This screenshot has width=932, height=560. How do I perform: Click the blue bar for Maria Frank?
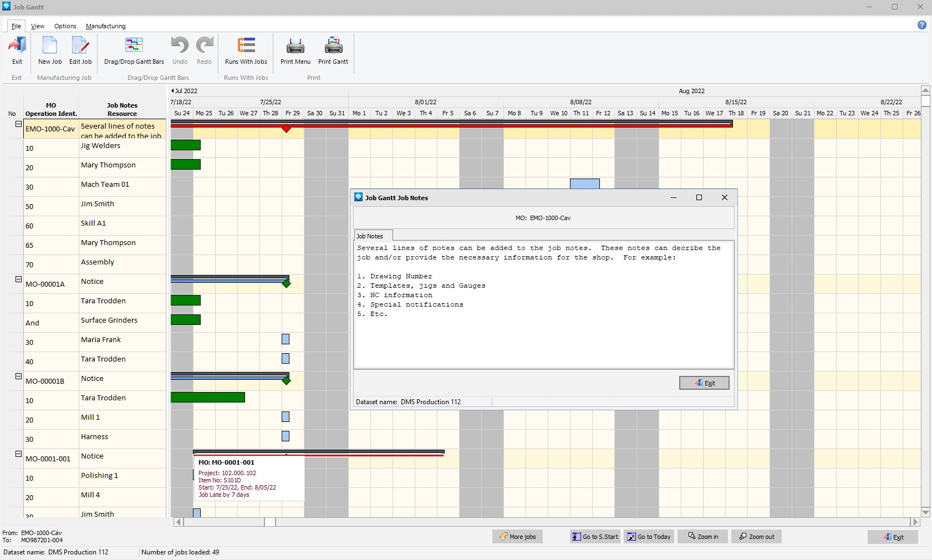(x=286, y=339)
